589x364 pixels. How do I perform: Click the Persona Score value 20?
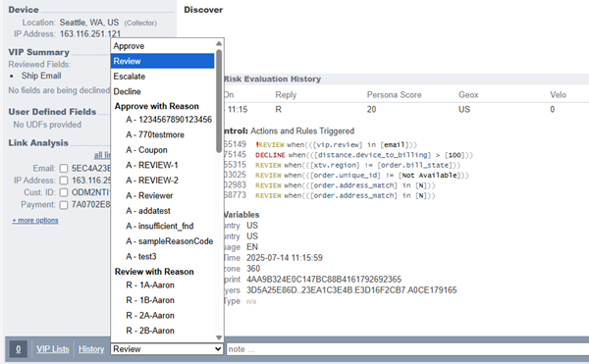point(371,110)
